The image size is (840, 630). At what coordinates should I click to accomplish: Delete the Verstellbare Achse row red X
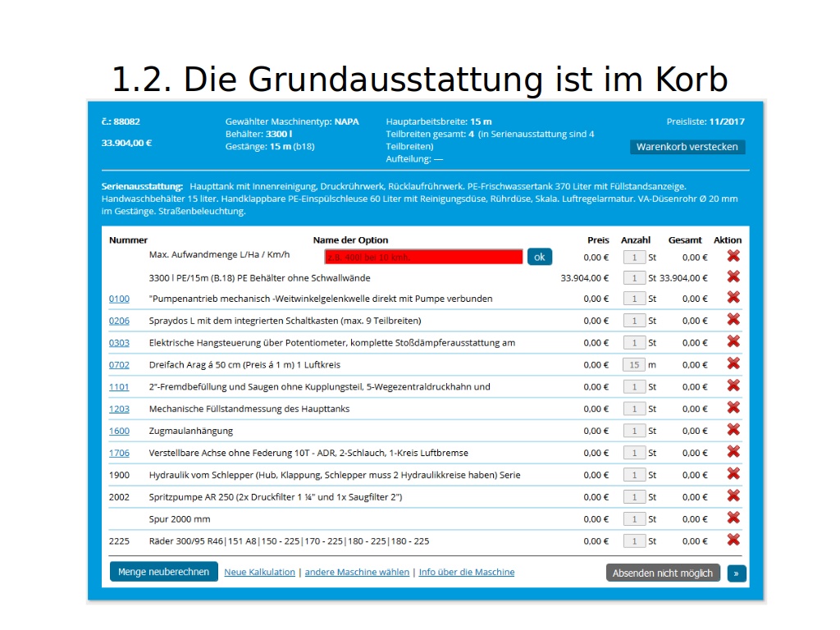[733, 452]
